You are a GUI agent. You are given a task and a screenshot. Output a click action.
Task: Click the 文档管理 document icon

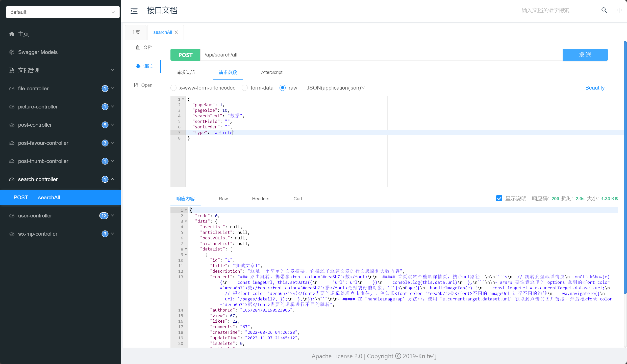pos(12,70)
